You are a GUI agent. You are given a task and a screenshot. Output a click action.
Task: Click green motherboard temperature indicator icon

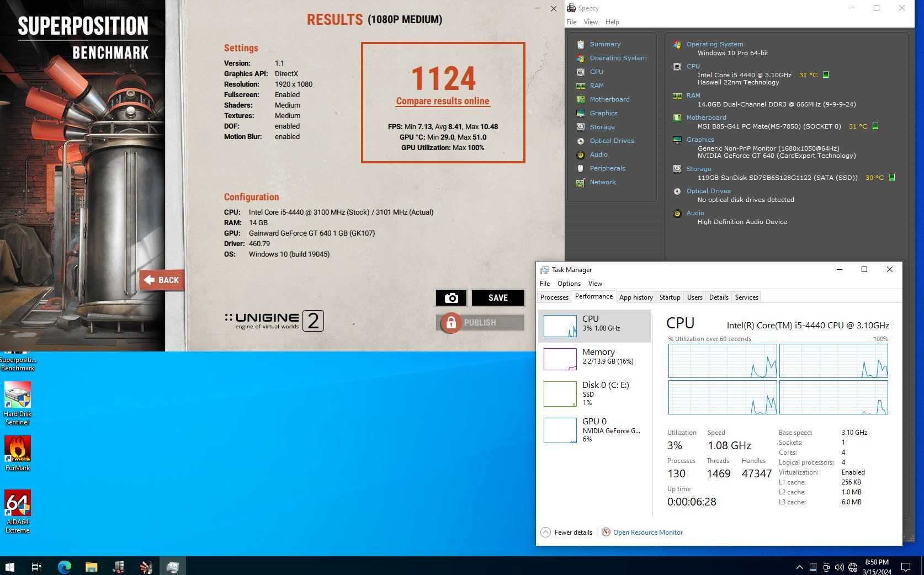pyautogui.click(x=875, y=126)
